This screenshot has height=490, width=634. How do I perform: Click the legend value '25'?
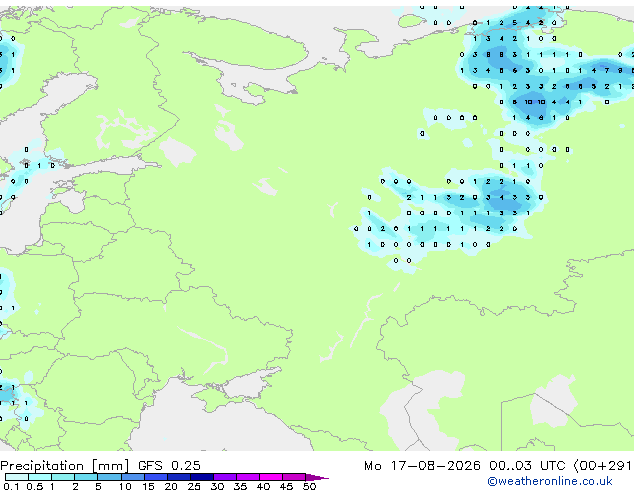194,486
